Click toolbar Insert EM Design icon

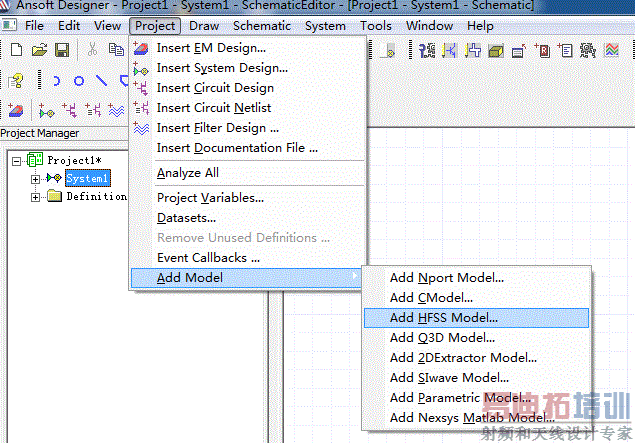pos(16,111)
